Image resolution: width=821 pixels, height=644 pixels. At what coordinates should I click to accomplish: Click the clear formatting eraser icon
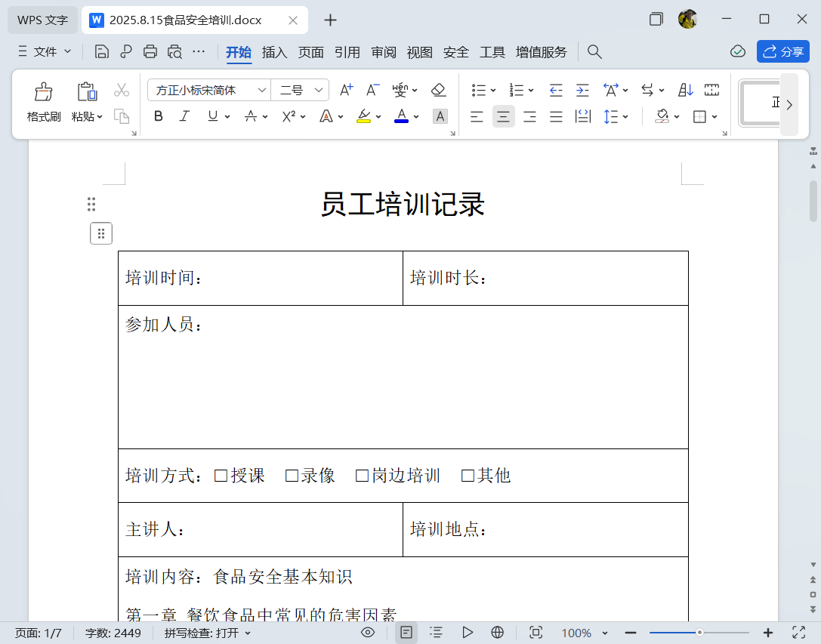tap(439, 90)
